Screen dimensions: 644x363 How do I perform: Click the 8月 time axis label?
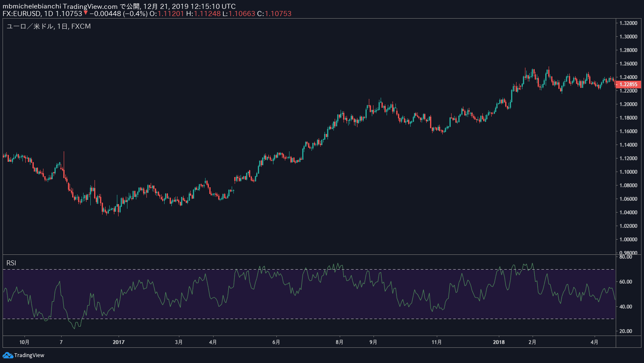[340, 342]
